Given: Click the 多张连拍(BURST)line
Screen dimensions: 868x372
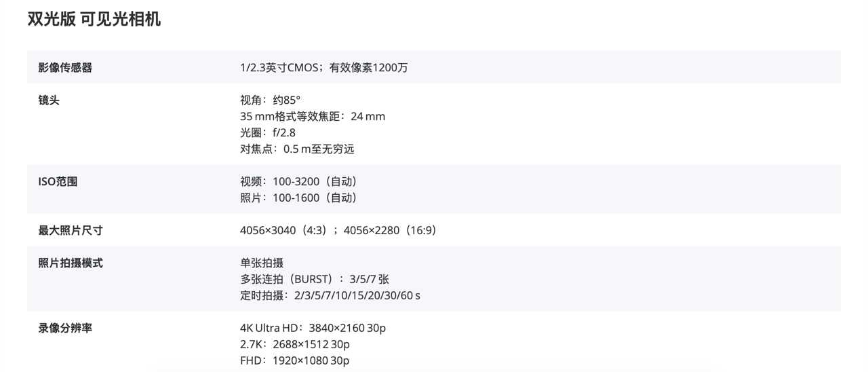Looking at the screenshot, I should click(x=315, y=279).
